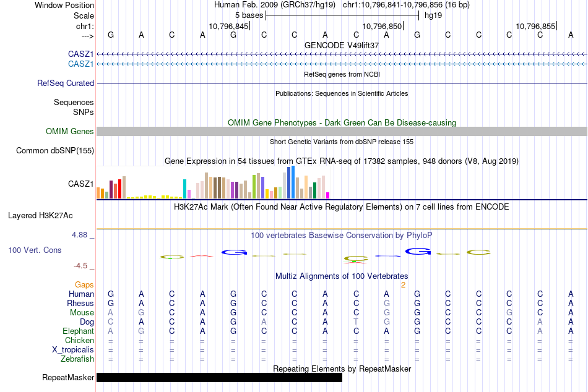
Task: Open the Publications: Sequences in Scientific Articles title
Action: pyautogui.click(x=342, y=93)
